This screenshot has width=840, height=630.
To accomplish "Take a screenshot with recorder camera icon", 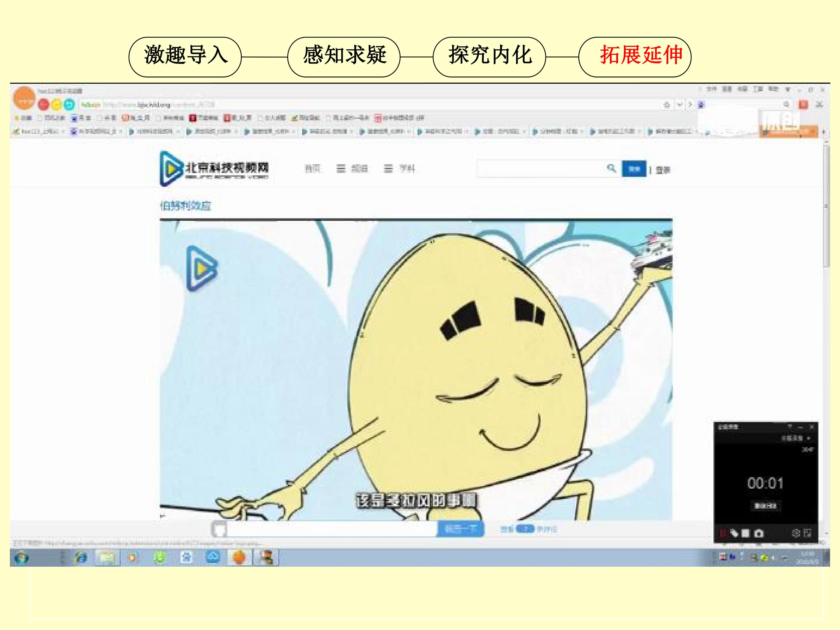I will click(759, 533).
